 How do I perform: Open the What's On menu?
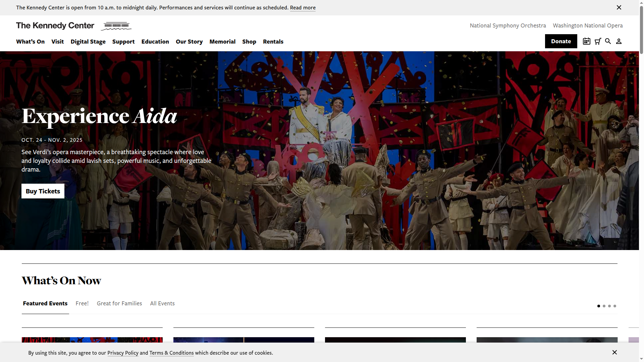point(30,42)
